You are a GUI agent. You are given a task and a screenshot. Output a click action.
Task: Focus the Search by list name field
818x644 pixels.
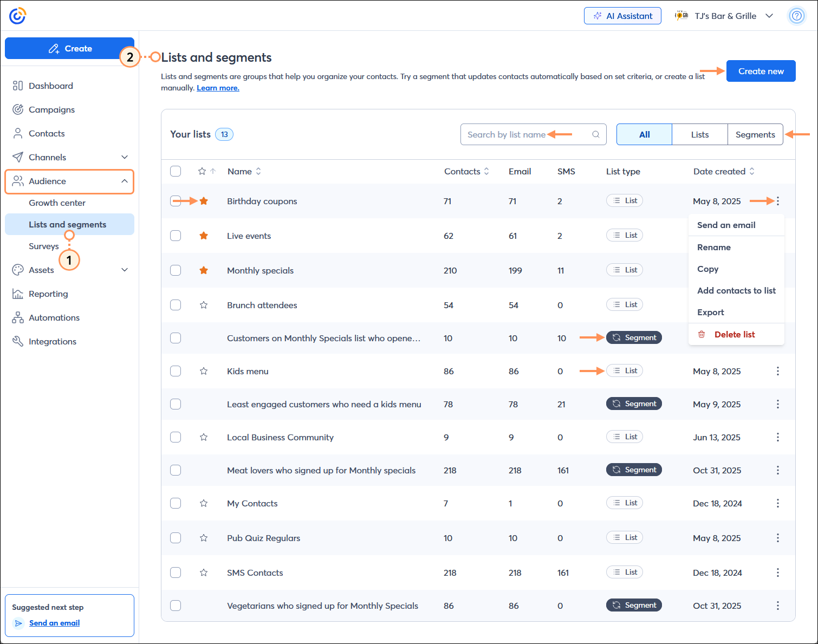click(x=534, y=134)
